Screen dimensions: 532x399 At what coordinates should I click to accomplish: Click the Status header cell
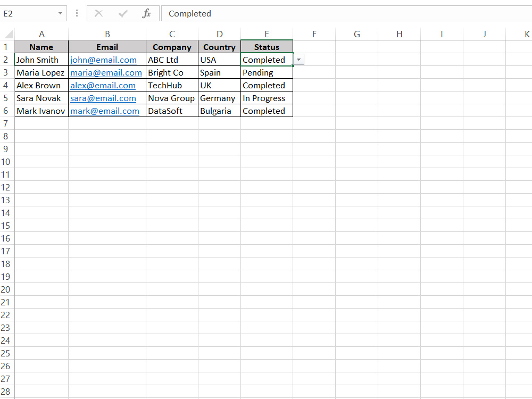(267, 47)
